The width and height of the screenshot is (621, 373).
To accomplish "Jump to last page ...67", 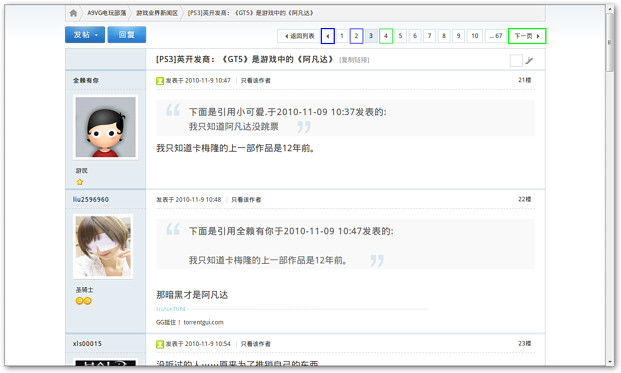I will click(x=496, y=36).
